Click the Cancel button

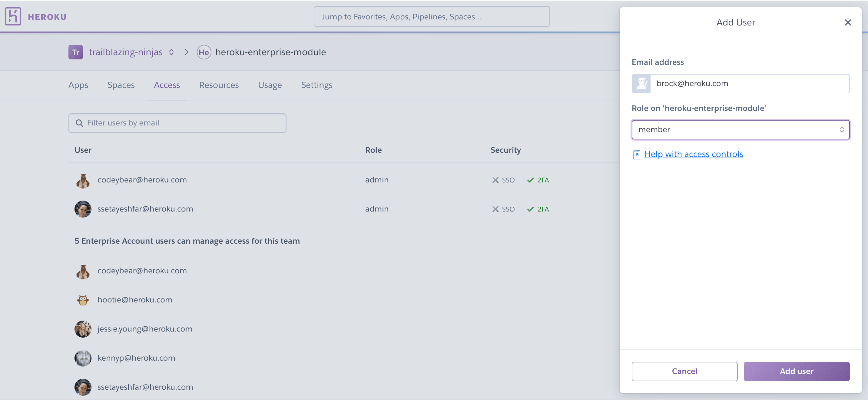coord(684,371)
